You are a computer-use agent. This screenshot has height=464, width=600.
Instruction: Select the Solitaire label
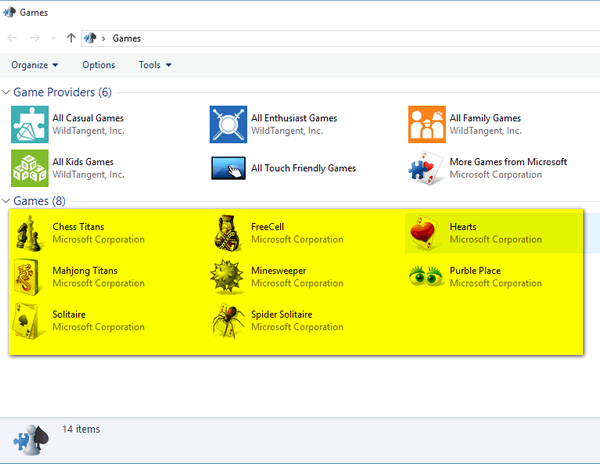coord(69,314)
